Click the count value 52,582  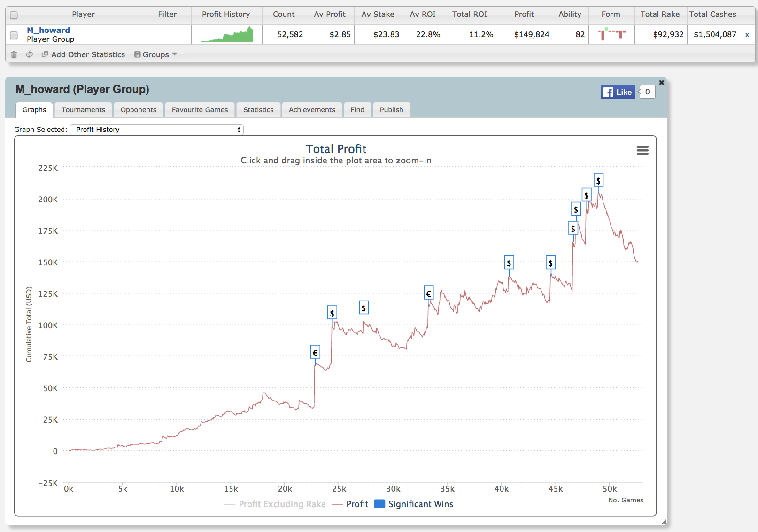tap(290, 35)
